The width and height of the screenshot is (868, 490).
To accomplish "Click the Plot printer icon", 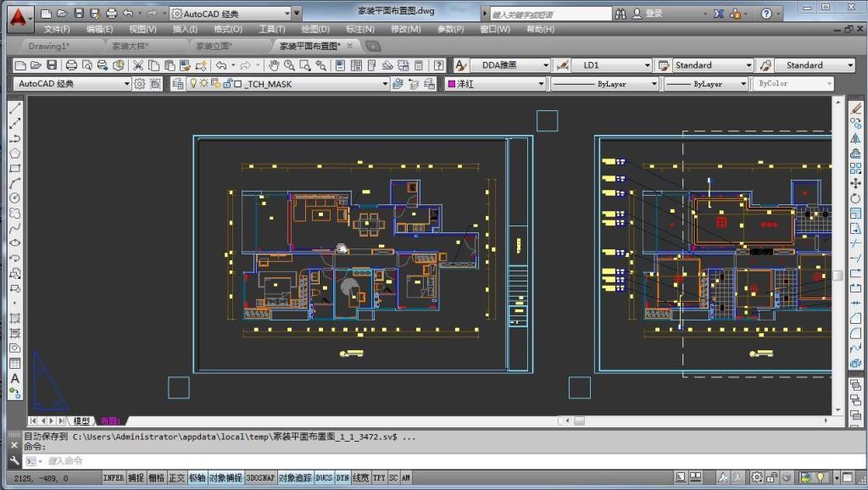I will coord(71,65).
